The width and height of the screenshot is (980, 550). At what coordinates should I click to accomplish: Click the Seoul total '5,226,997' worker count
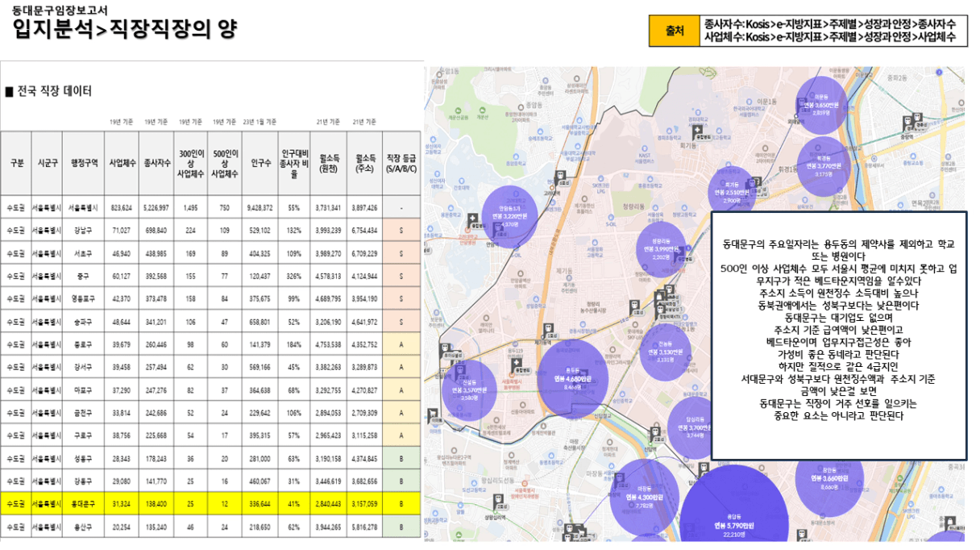(155, 208)
